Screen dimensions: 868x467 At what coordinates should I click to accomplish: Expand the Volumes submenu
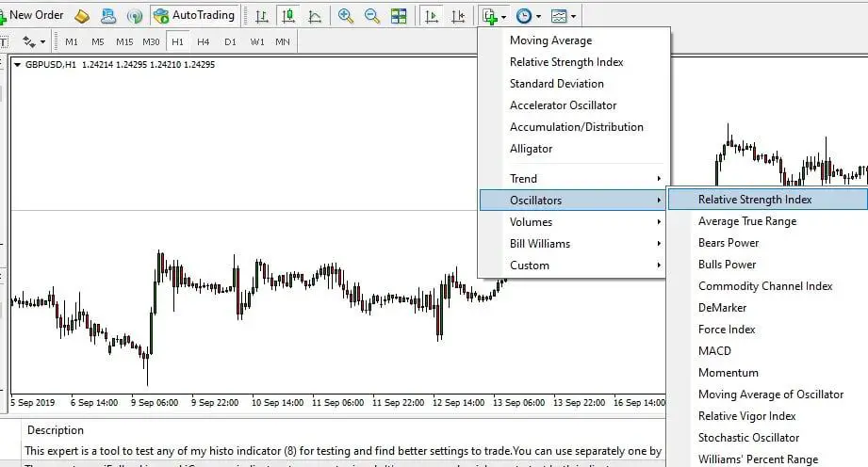[x=574, y=222]
